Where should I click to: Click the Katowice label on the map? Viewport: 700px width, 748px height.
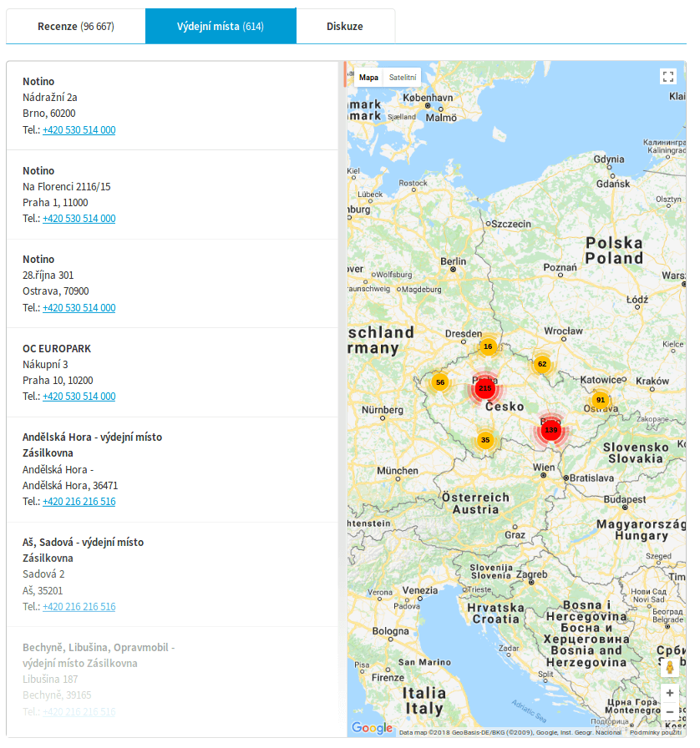pos(601,380)
